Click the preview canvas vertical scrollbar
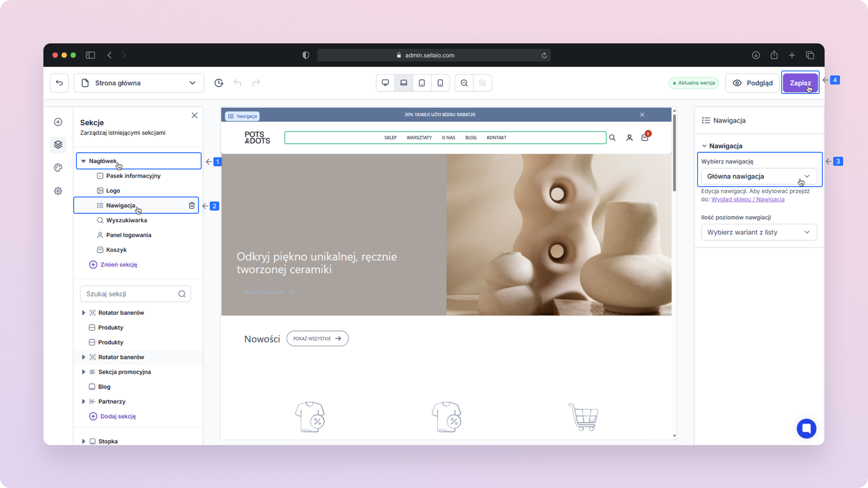This screenshot has width=868, height=488. (674, 154)
